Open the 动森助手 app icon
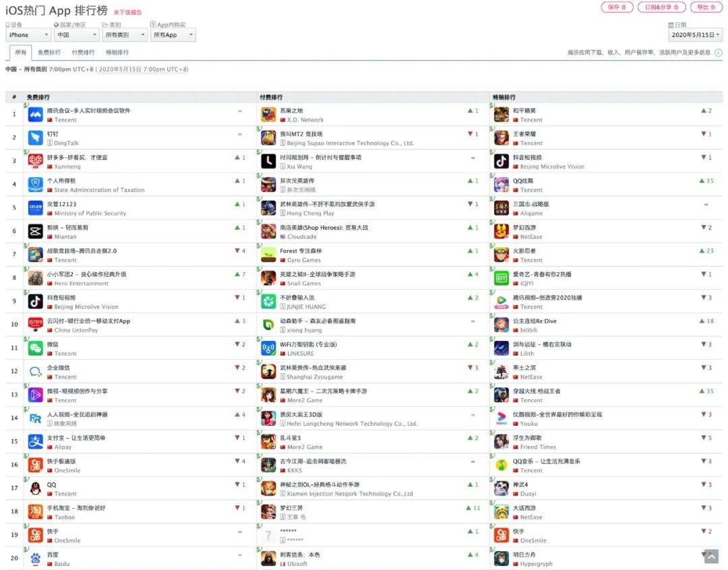728x570 pixels. pos(268,325)
